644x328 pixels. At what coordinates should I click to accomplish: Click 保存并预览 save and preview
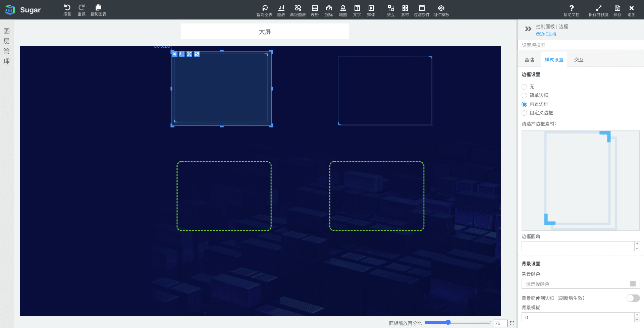pos(598,11)
